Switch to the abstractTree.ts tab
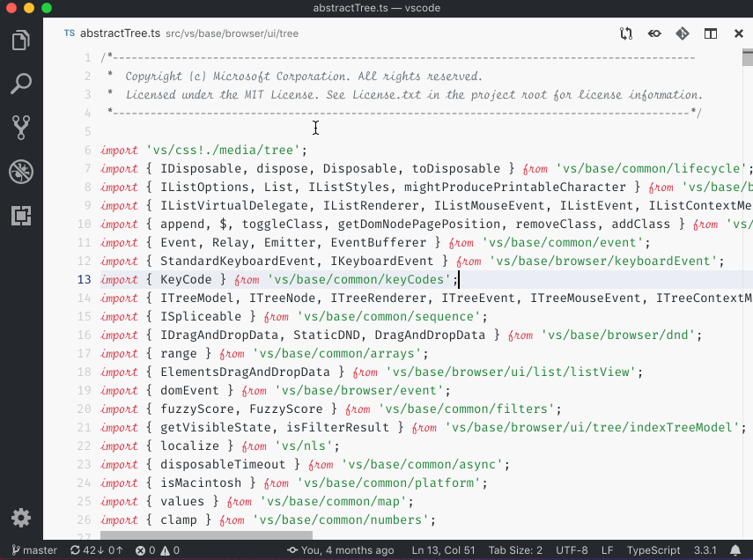The width and height of the screenshot is (753, 560). click(x=119, y=33)
